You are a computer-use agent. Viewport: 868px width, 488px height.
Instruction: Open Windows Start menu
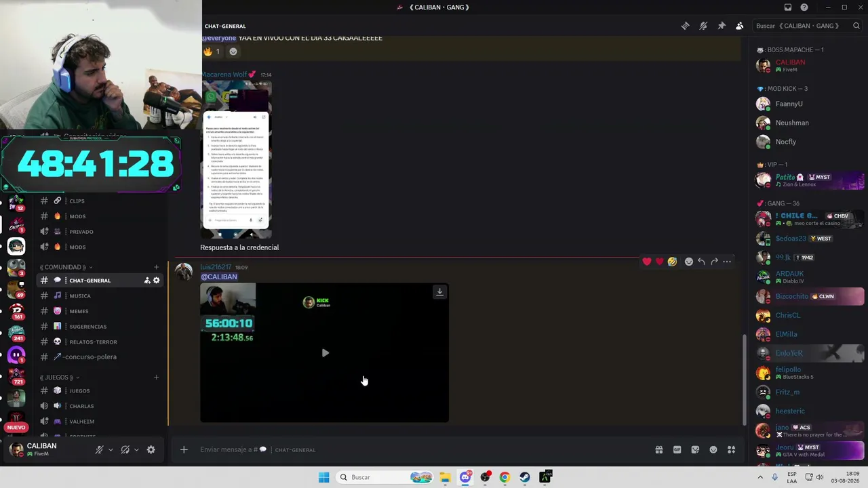pyautogui.click(x=323, y=477)
